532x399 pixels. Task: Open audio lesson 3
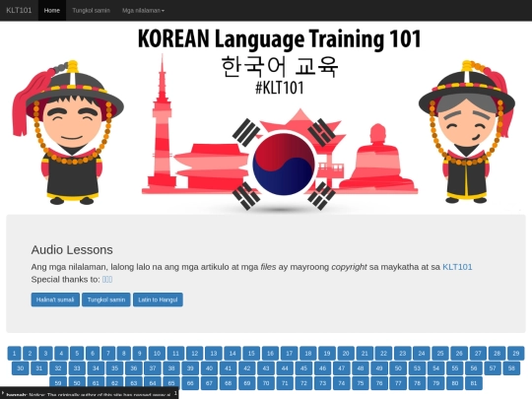click(x=45, y=354)
